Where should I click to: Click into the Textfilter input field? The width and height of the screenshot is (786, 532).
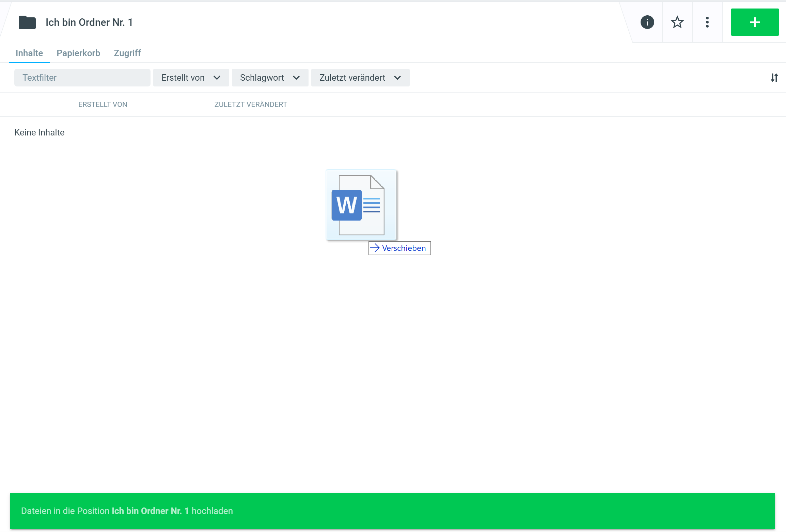(82, 78)
